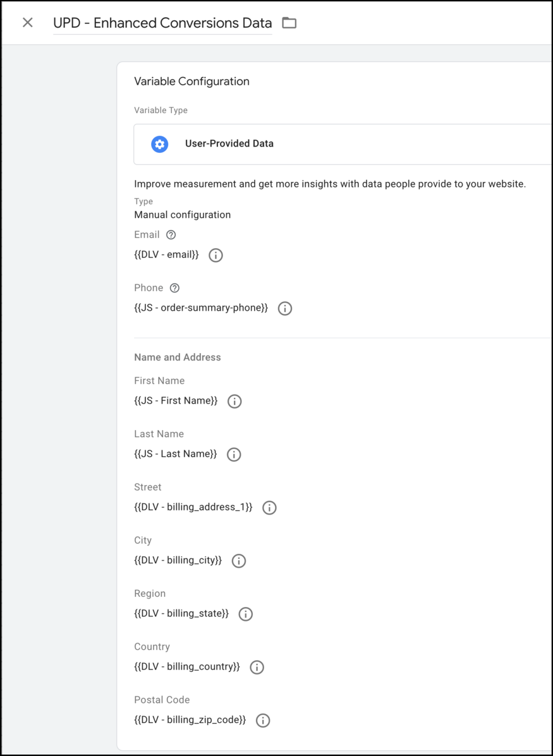553x756 pixels.
Task: Select the {{DLV - billing_city}} value
Action: (x=178, y=560)
